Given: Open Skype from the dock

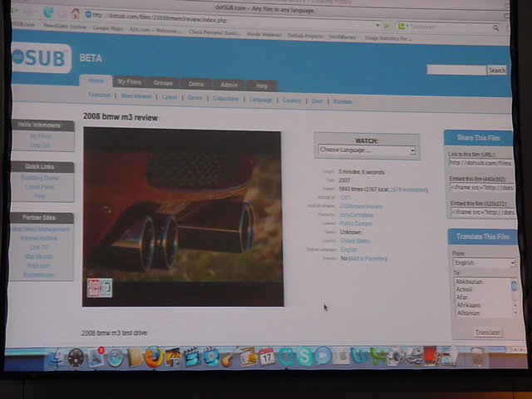Looking at the screenshot, I should [x=304, y=357].
